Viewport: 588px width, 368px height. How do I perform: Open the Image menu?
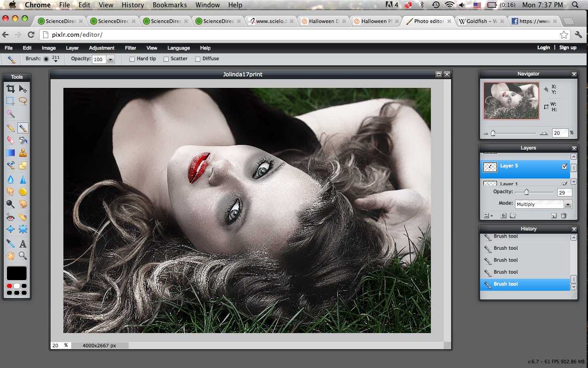[x=49, y=48]
